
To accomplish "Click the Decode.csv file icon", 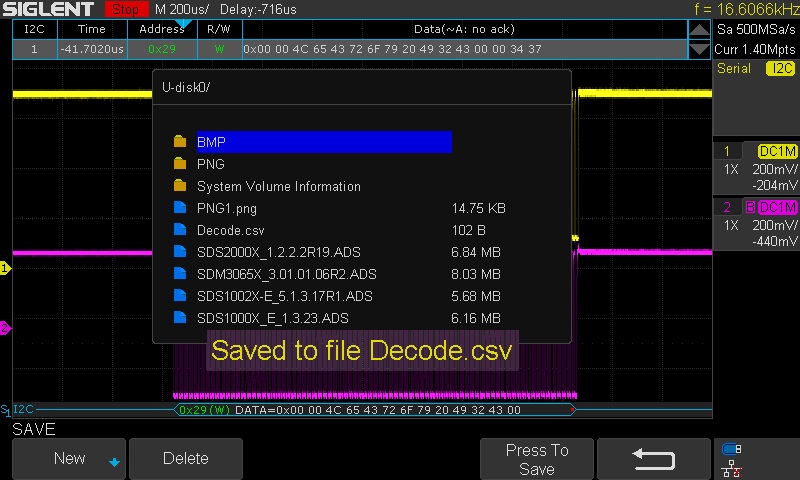I will 180,230.
